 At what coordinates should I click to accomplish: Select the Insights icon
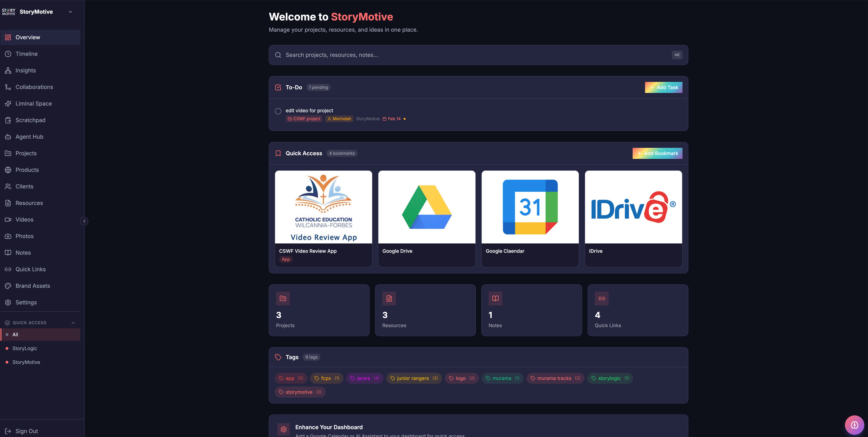pos(8,70)
